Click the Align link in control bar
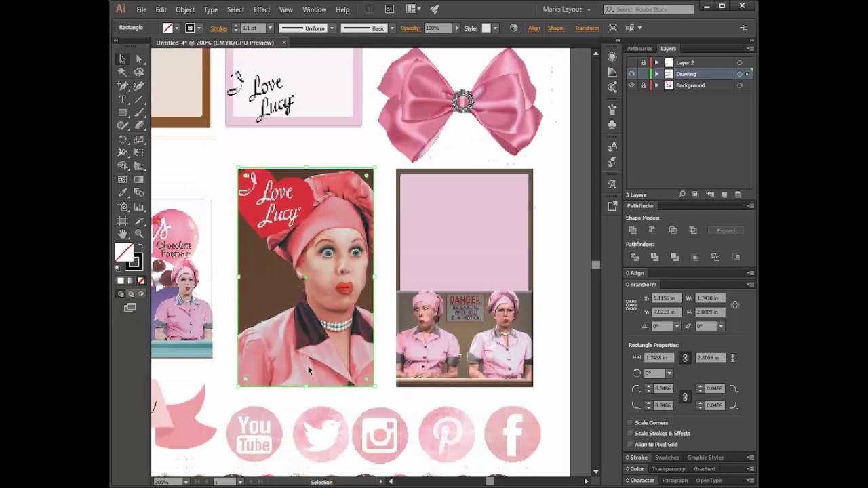Image resolution: width=868 pixels, height=488 pixels. click(x=534, y=28)
